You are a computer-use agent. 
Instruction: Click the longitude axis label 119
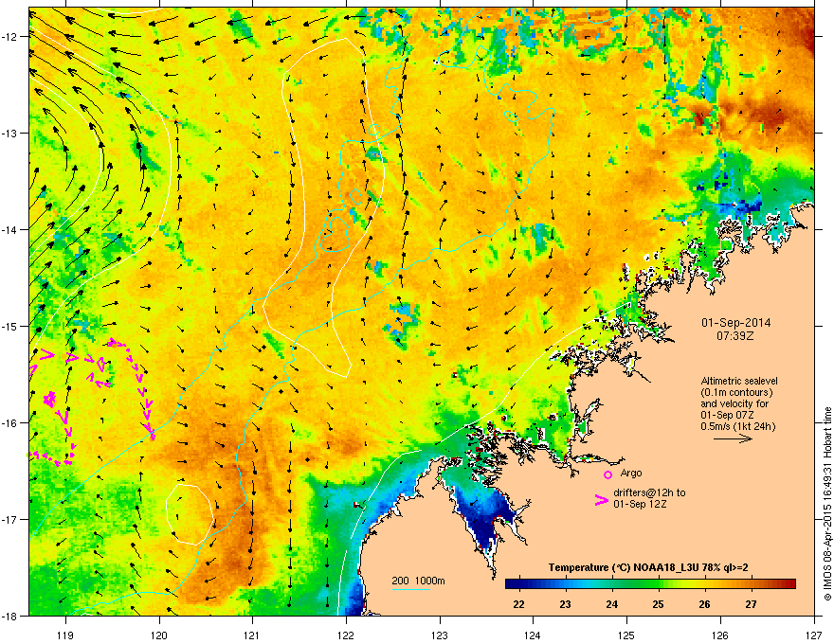tap(65, 635)
